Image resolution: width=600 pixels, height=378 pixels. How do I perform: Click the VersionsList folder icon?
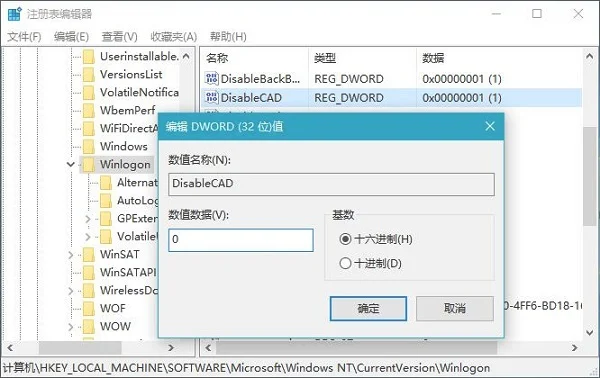click(x=89, y=74)
